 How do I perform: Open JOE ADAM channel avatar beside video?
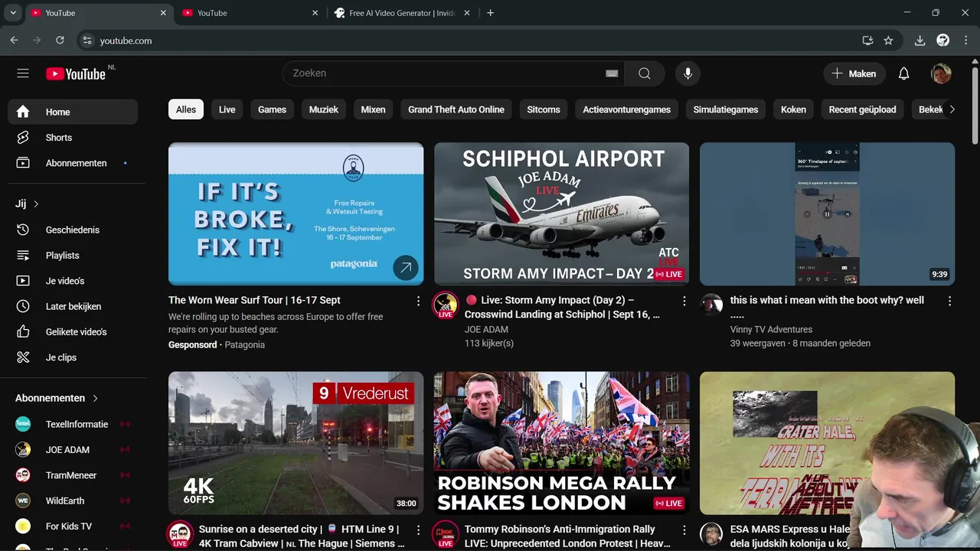(446, 305)
